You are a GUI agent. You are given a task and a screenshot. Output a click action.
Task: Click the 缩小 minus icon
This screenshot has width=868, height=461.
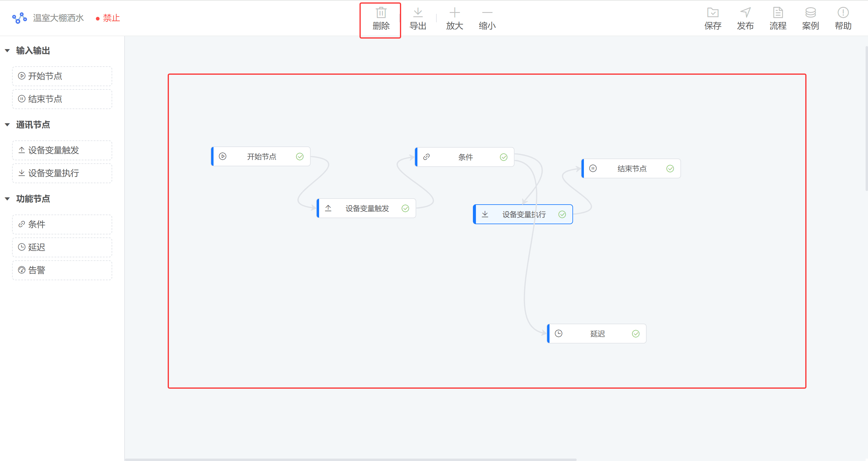point(487,13)
